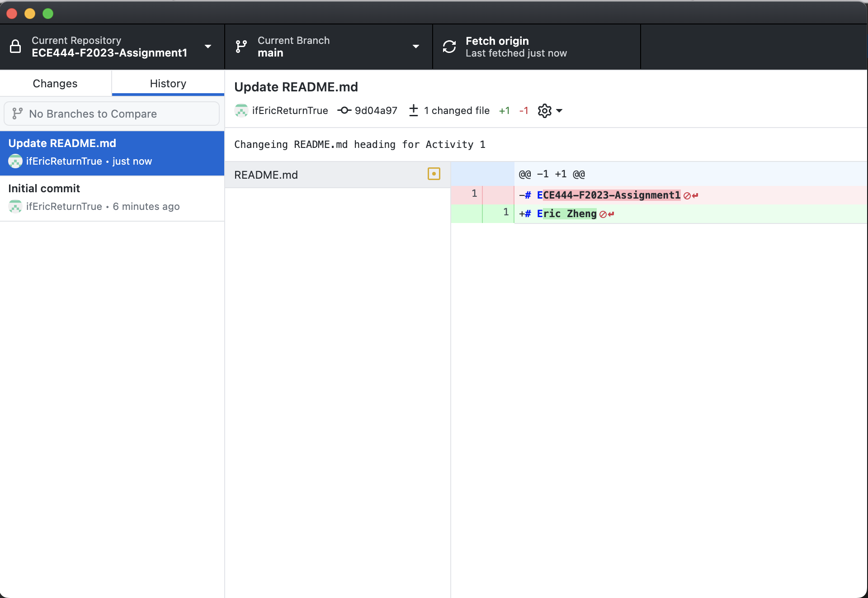
Task: Click the lock icon beside repository name
Action: (x=15, y=47)
